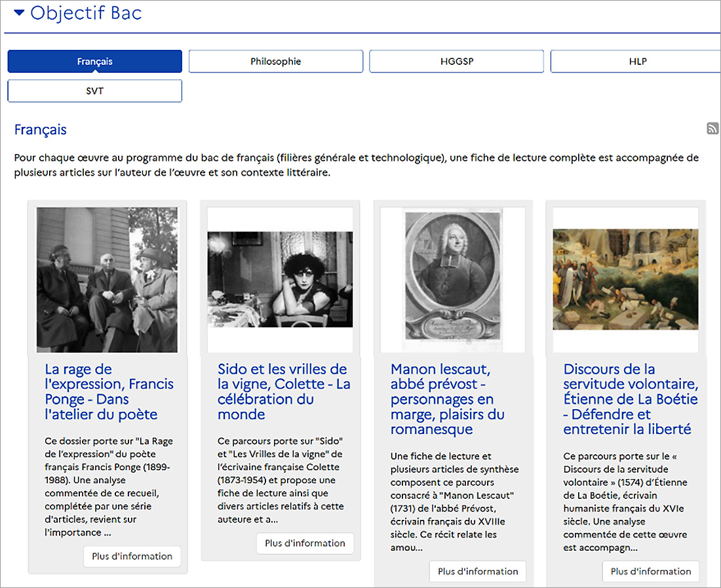The image size is (721, 588).
Task: Click 'Plus d'information' under Manon Lescaut
Action: click(478, 572)
